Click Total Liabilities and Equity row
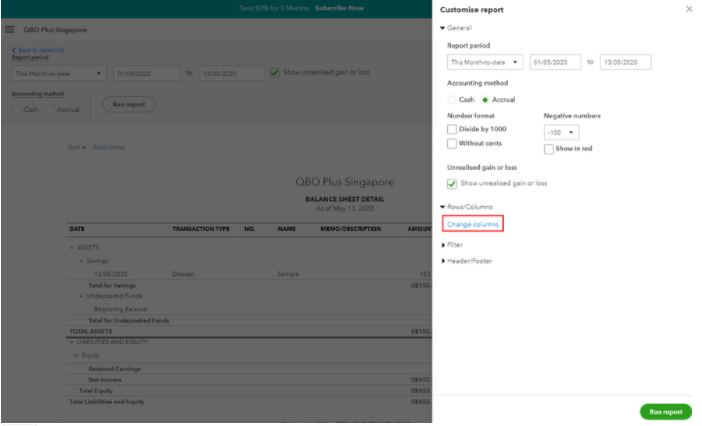The height and width of the screenshot is (426, 702). point(249,402)
